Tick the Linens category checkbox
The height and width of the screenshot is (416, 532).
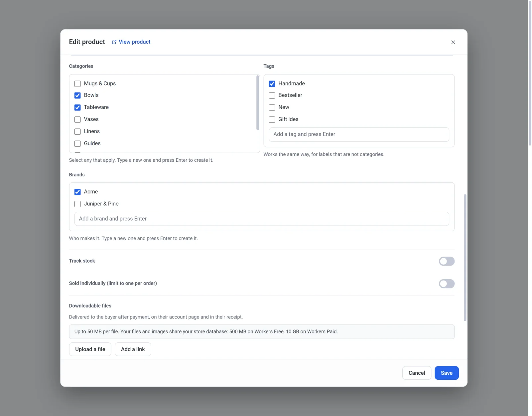[x=77, y=131]
